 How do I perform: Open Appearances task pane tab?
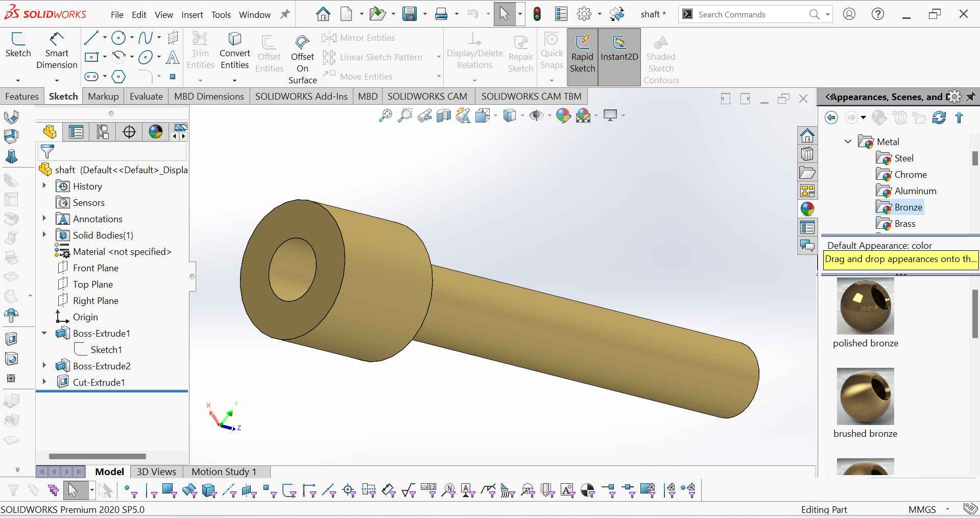[x=807, y=209]
